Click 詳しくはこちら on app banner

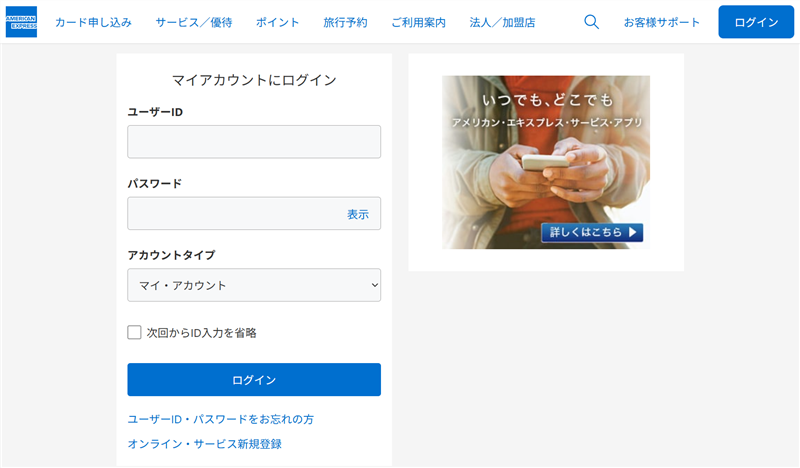coord(592,232)
